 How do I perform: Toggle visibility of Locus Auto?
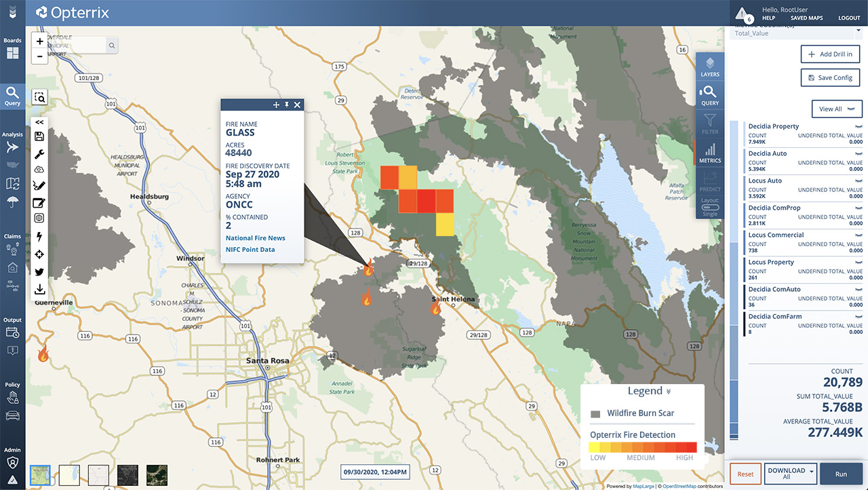pos(859,181)
